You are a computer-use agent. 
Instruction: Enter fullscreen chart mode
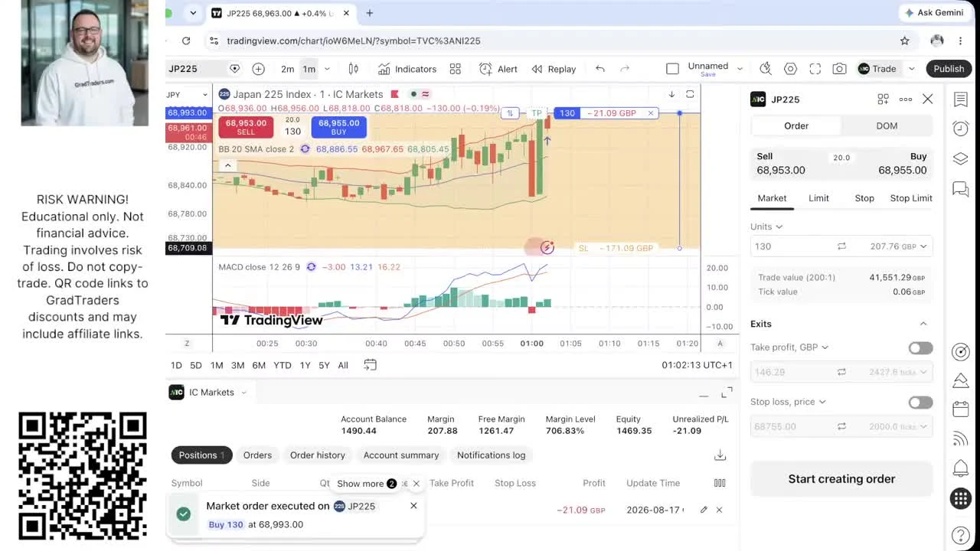pyautogui.click(x=815, y=69)
